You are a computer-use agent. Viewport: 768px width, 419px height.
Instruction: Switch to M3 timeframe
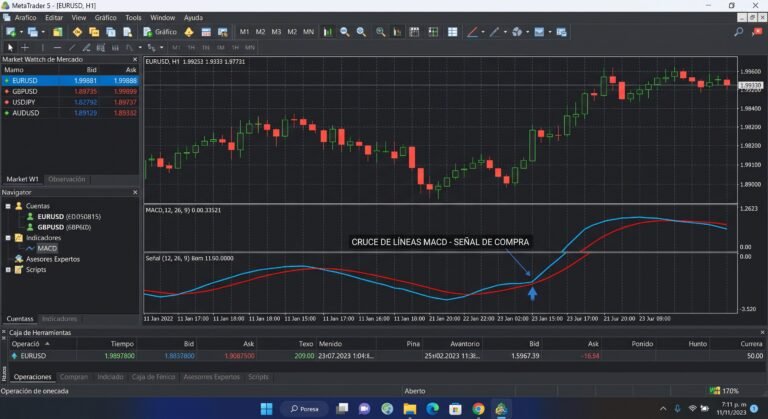[x=276, y=32]
